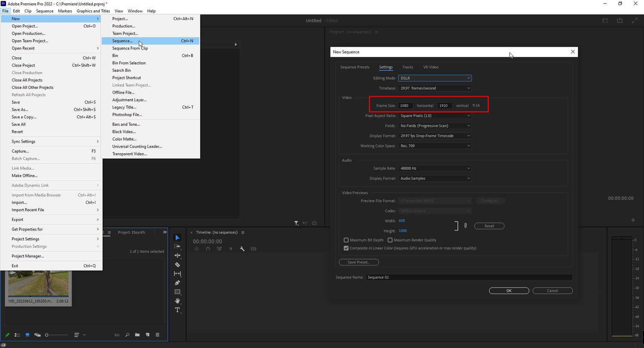Image resolution: width=644 pixels, height=348 pixels.
Task: Click the Project panel thumbnail zoom slider
Action: tap(56, 335)
